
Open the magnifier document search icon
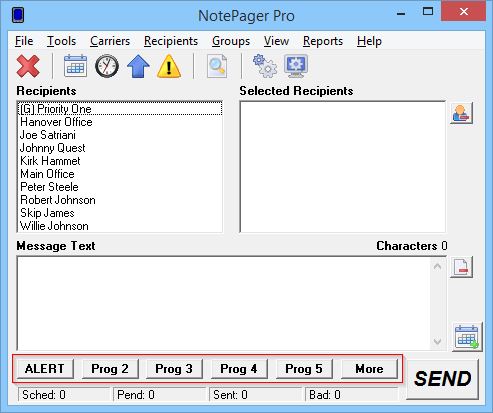click(x=217, y=66)
